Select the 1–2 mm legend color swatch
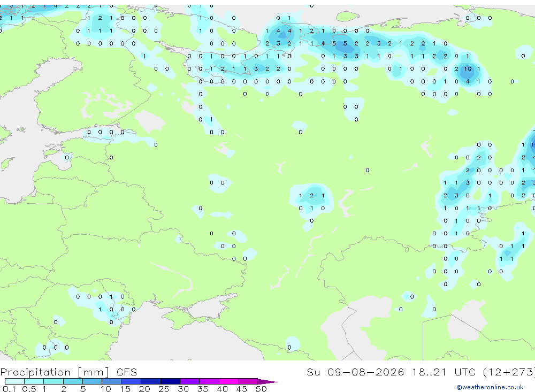535x392 pixels. [53, 381]
